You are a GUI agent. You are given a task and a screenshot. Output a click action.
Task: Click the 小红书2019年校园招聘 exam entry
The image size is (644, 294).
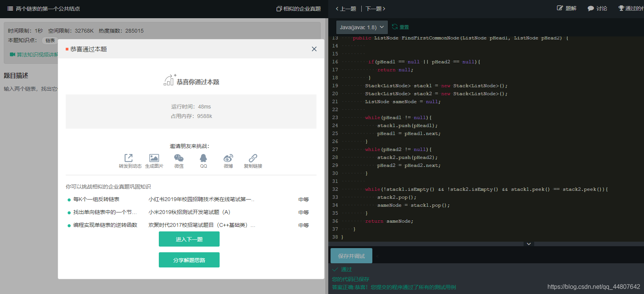(201, 199)
